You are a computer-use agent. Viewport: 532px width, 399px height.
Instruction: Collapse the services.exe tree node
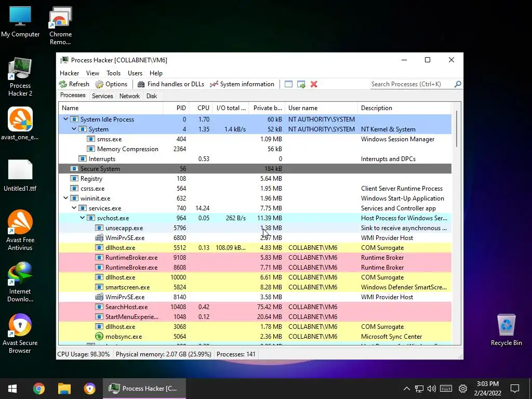pos(74,208)
